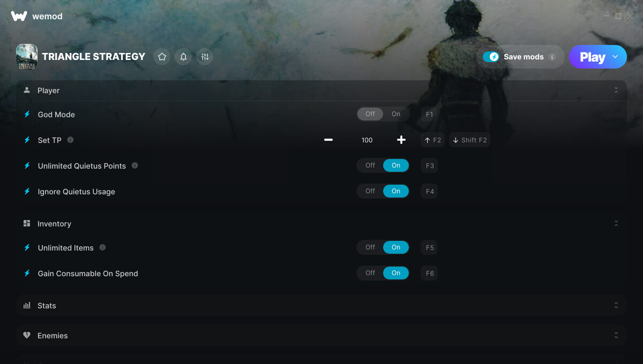Favorite the game with the star icon

[162, 57]
